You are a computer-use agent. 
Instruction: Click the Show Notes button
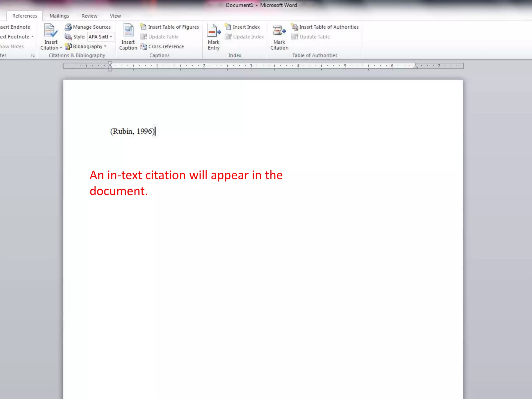[12, 46]
